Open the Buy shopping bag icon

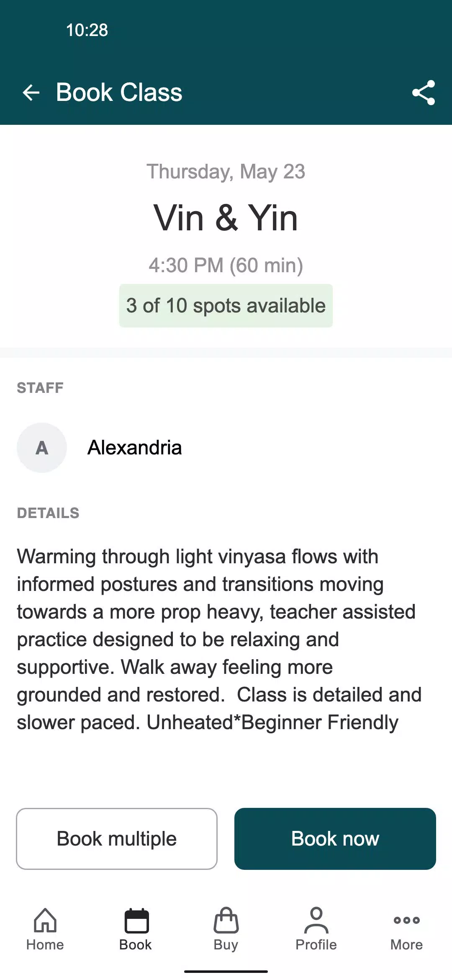point(226,920)
